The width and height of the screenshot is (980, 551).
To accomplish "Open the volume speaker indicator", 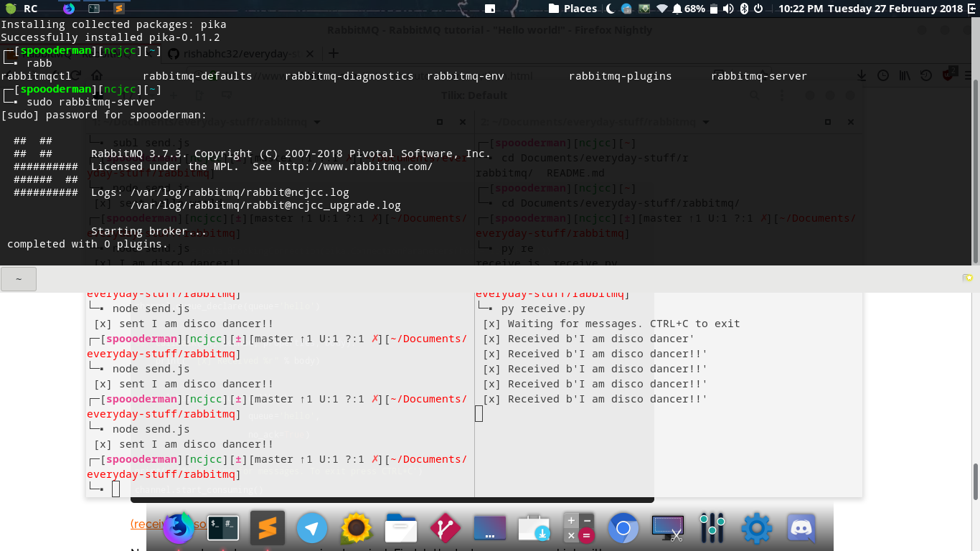I will 728,9.
